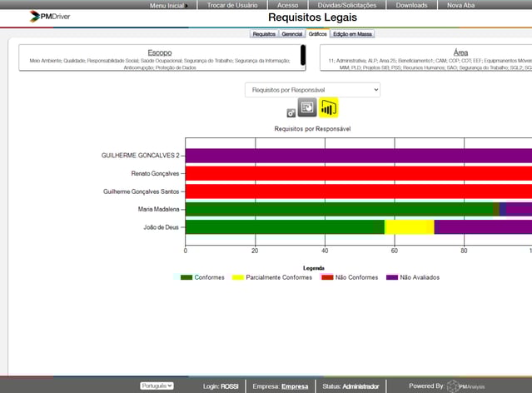Open the Power BI yellow icon
The height and width of the screenshot is (393, 532).
click(328, 107)
